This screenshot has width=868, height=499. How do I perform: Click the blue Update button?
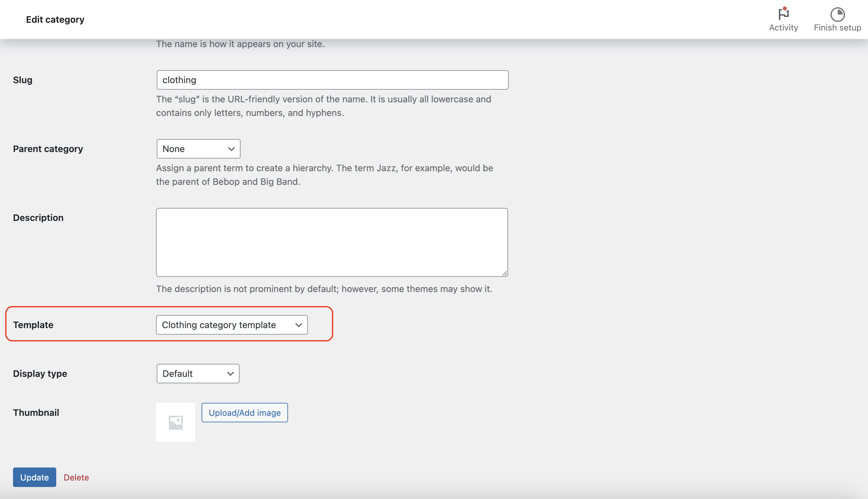tap(34, 477)
